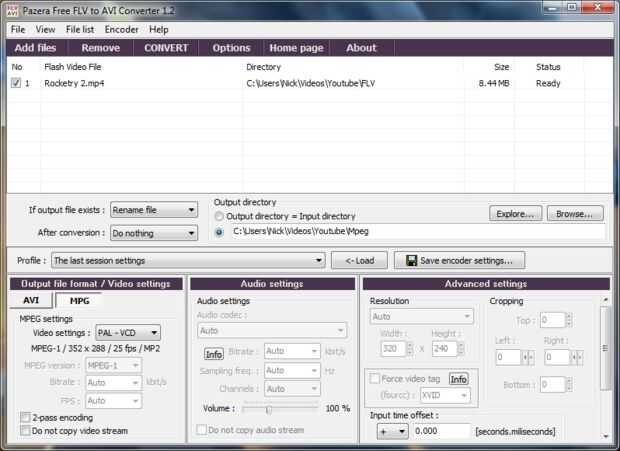Open the MPEG version dropdown
Viewport: 620px width, 451px height.
tap(113, 366)
